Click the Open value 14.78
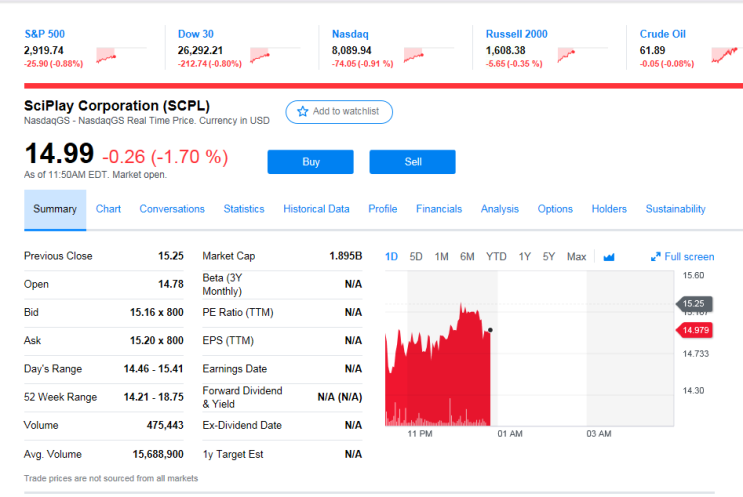 click(x=171, y=284)
